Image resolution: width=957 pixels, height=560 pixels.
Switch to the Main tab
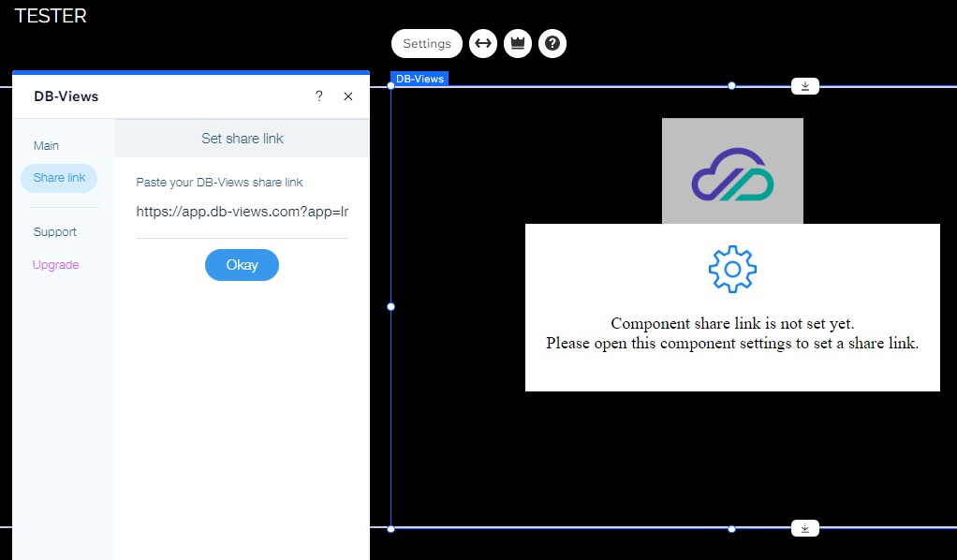pyautogui.click(x=46, y=145)
